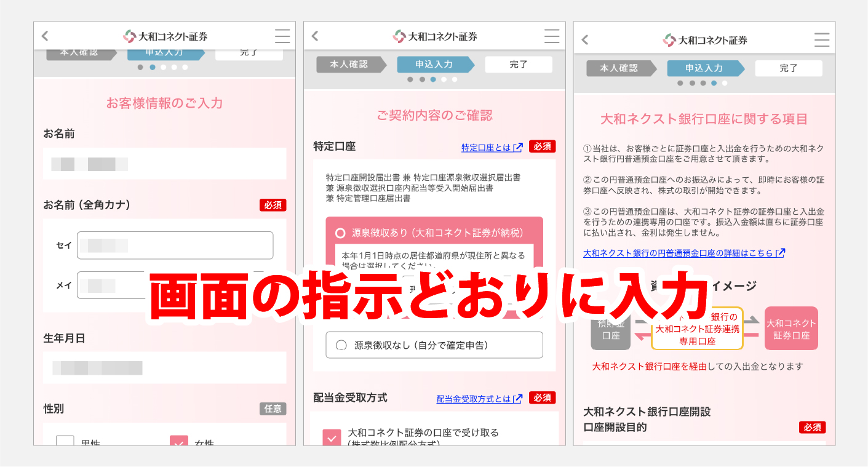This screenshot has width=868, height=467.
Task: Click ご契約内容のご確認 heading
Action: point(435,115)
